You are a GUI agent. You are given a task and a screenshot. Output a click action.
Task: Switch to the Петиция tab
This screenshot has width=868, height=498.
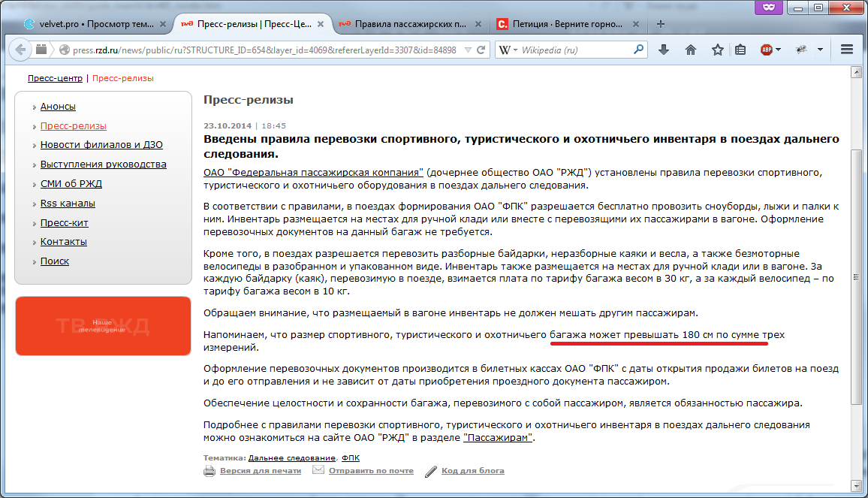pyautogui.click(x=559, y=23)
